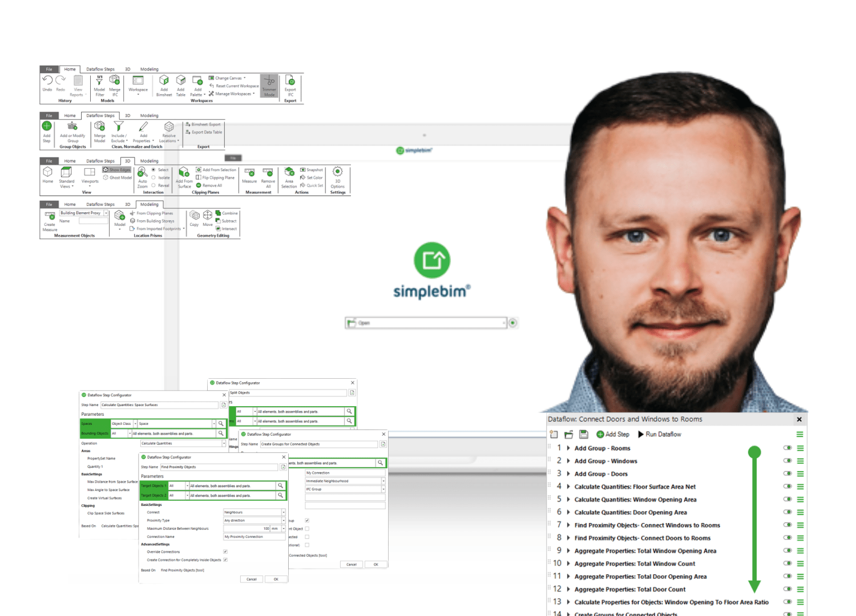Screen dimensions: 856x616
Task: Click the Create Measure icon
Action: 50,217
